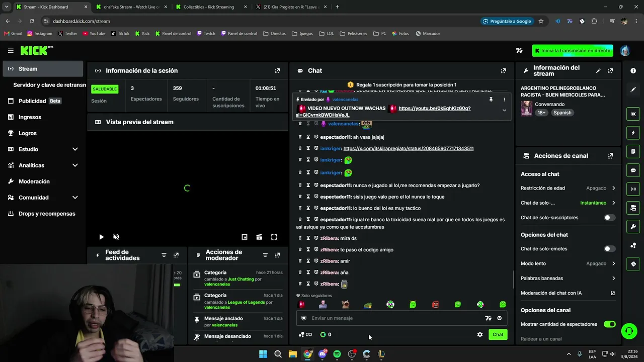Pop out the Acciones de canal panel
Viewport: 644px width, 362px height.
pyautogui.click(x=610, y=156)
